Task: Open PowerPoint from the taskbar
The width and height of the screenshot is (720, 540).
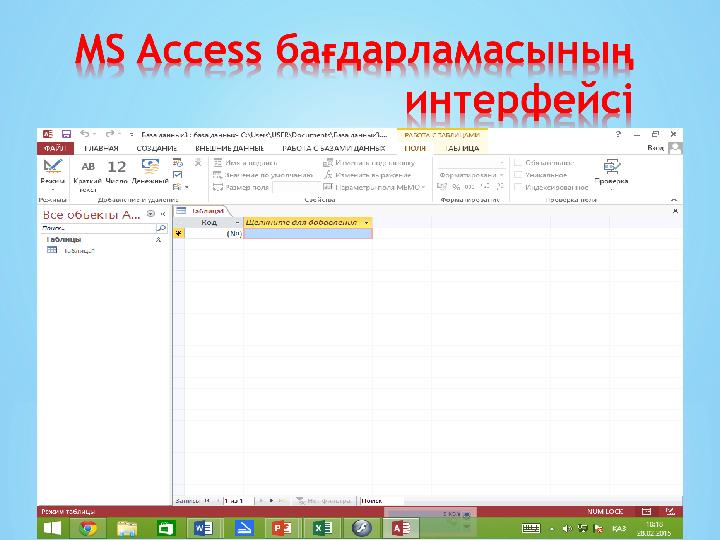Action: click(x=281, y=529)
